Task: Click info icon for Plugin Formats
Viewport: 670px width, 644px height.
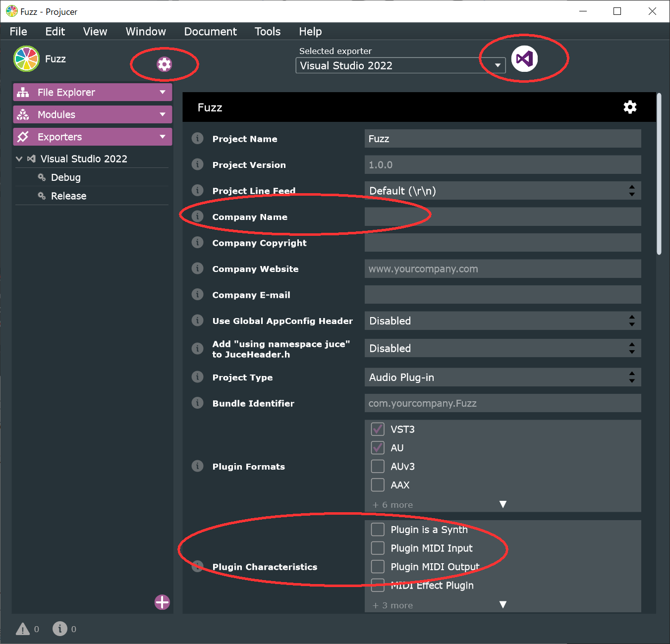Action: click(197, 466)
